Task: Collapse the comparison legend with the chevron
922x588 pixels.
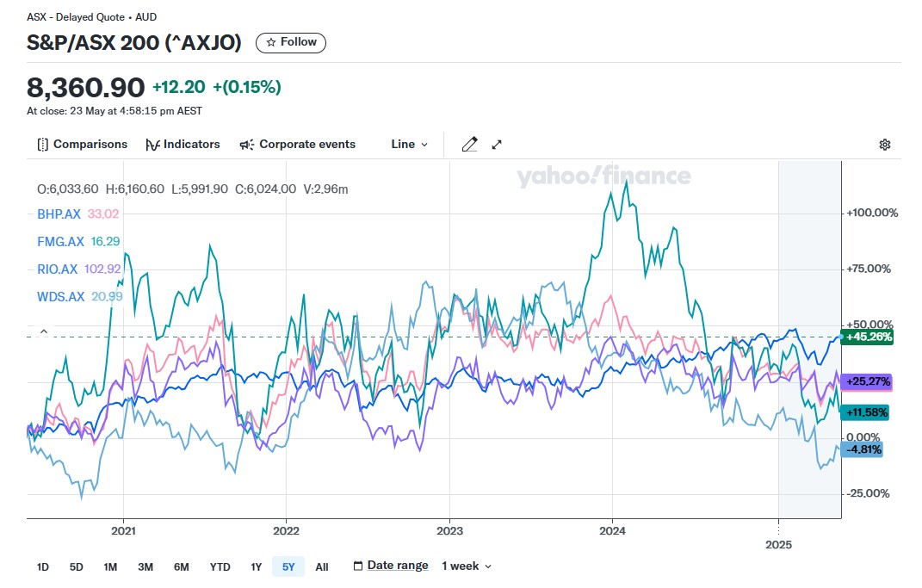Action: click(x=44, y=331)
